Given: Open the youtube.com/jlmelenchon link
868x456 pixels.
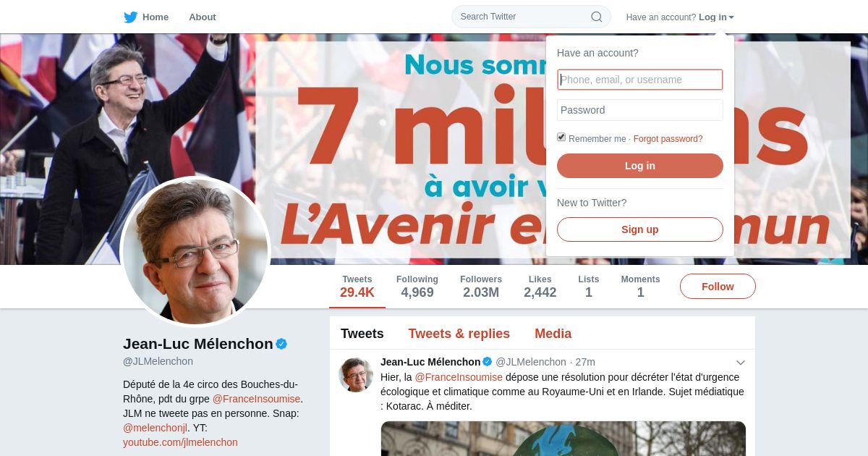Looking at the screenshot, I should tap(180, 442).
